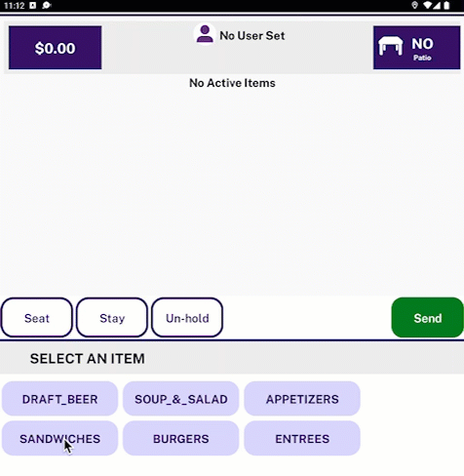Viewport: 464px width, 476px height.
Task: Tap the square notification icon beside the clock
Action: coord(33,5)
